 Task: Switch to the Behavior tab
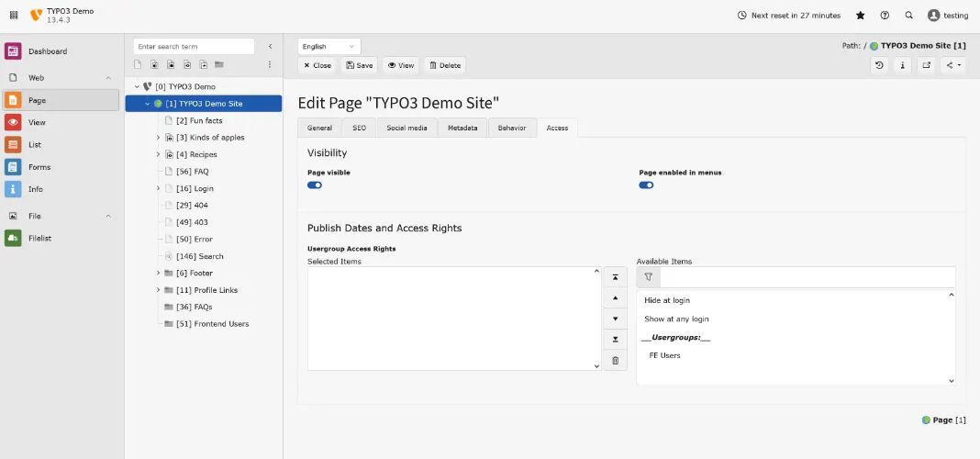click(512, 128)
